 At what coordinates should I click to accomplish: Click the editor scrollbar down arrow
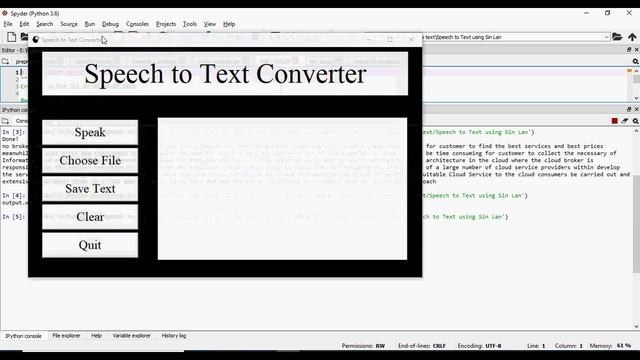[636, 98]
